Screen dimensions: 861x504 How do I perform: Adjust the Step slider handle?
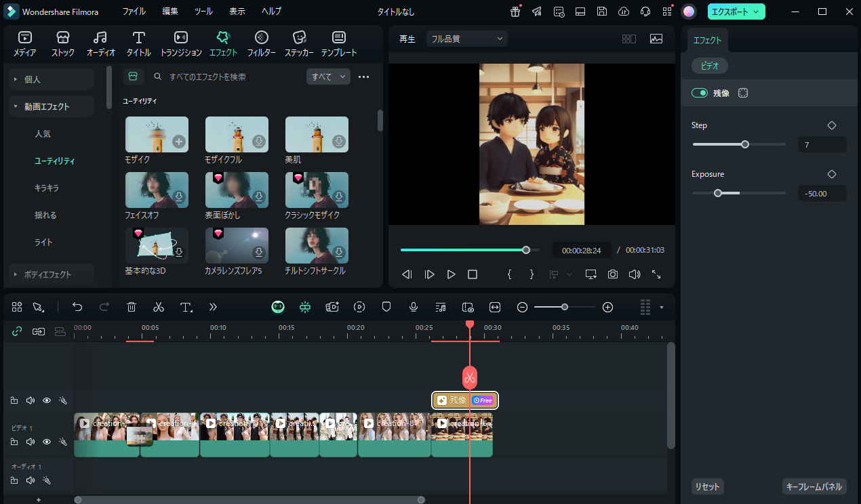tap(745, 144)
